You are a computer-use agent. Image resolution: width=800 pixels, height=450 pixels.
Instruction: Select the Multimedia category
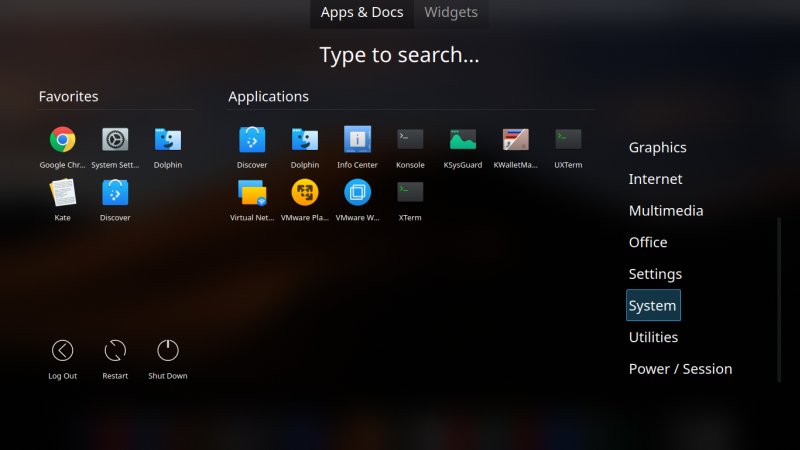pos(665,211)
